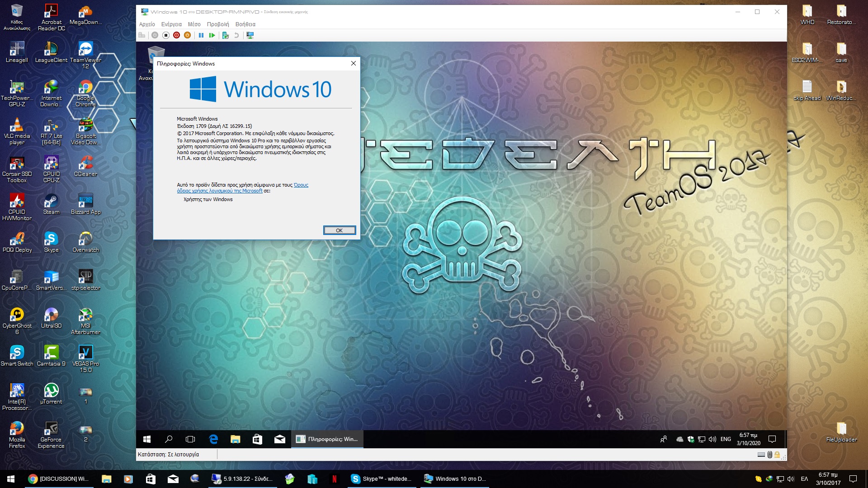868x488 pixels.
Task: Click OneDrive cloud icon in guest tray
Action: (x=679, y=439)
